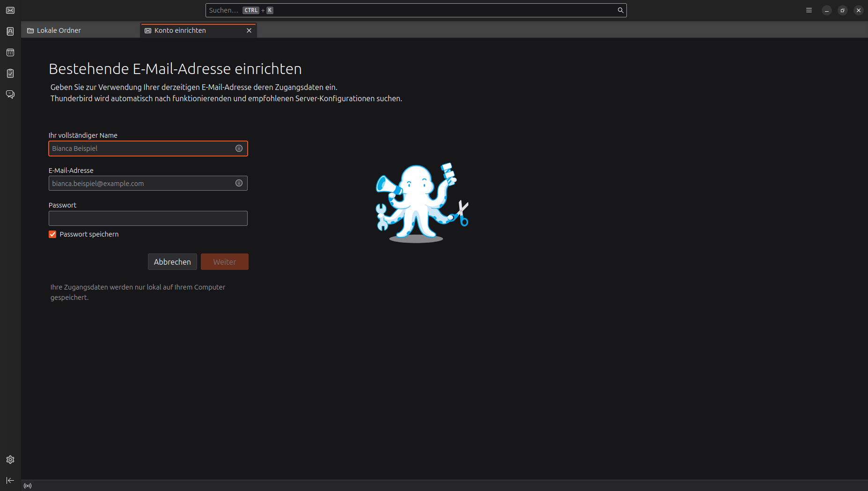Click the Weiter button
Screen dimensions: 868x491
[225, 262]
